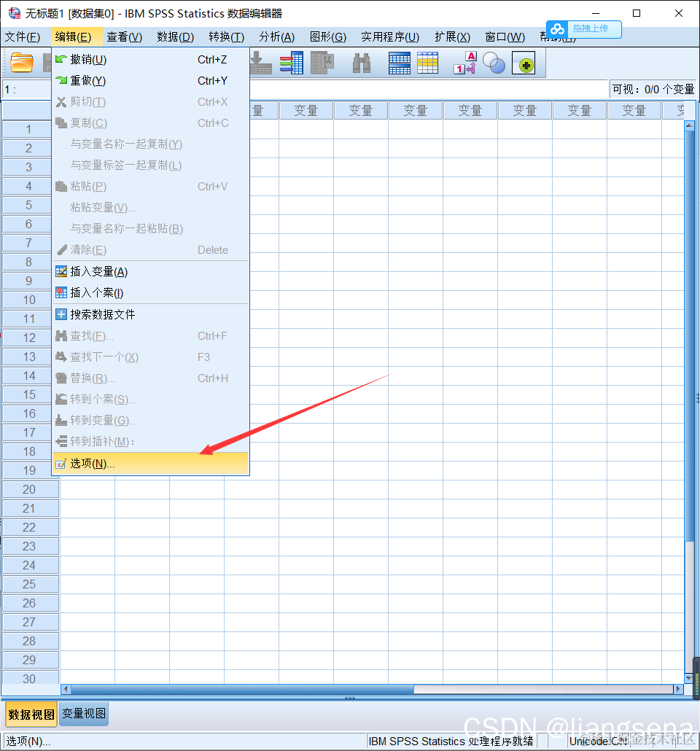
Task: Open the File (文件) menu
Action: 23,37
